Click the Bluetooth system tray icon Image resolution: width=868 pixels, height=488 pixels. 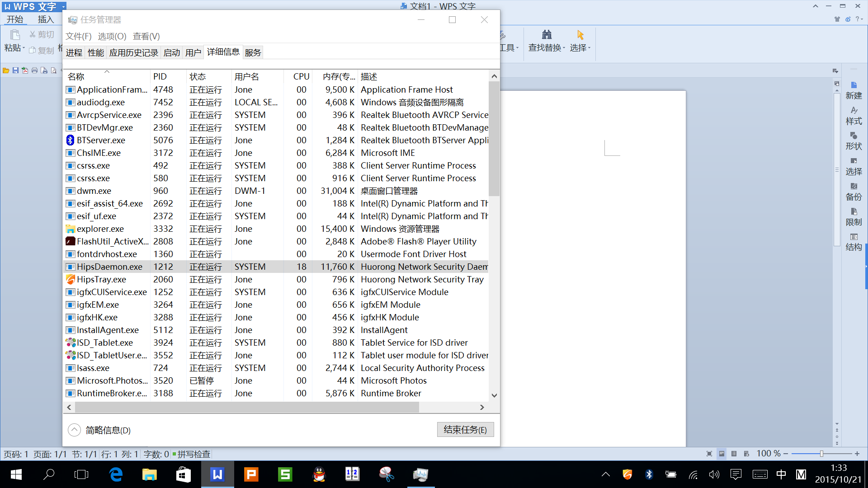(649, 474)
